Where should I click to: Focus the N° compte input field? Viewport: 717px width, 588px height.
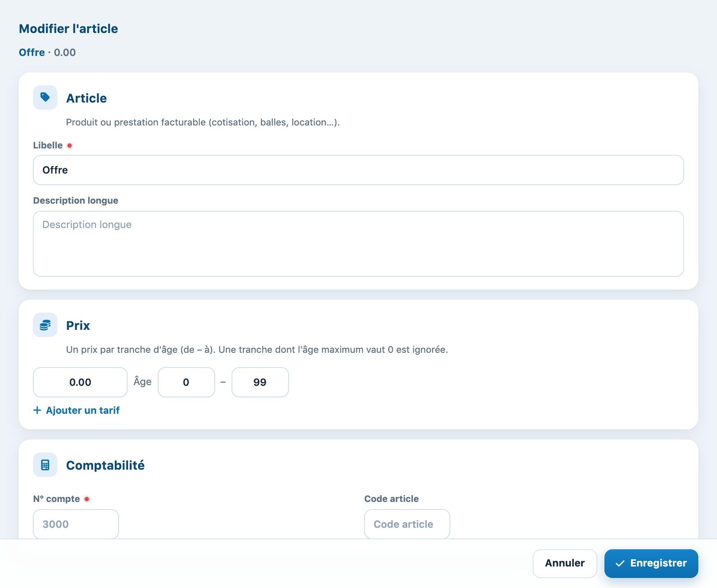click(76, 524)
